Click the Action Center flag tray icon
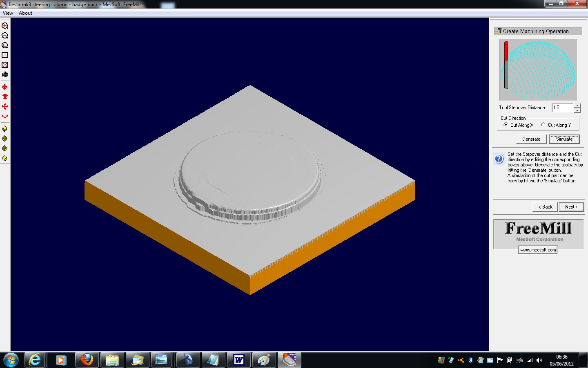This screenshot has height=368, width=588. tap(500, 360)
